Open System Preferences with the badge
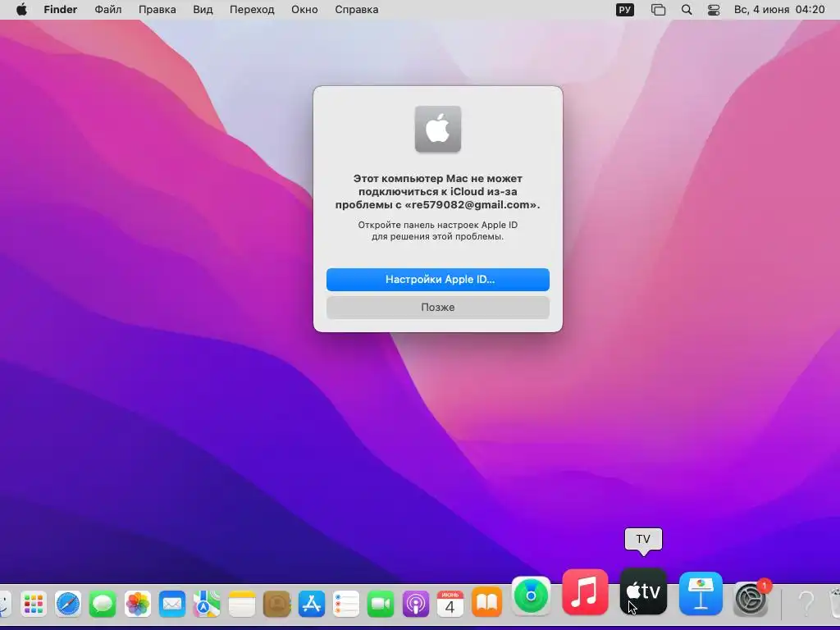840x630 pixels. point(751,599)
